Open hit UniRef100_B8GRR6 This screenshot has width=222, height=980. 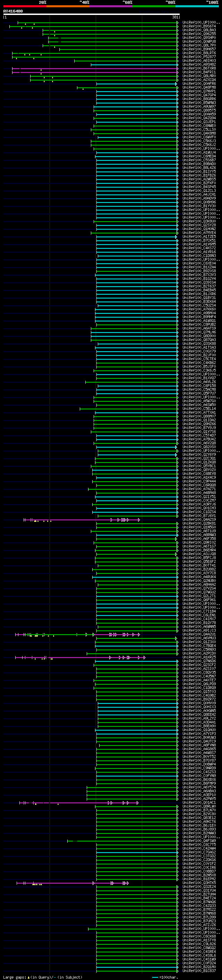click(199, 99)
